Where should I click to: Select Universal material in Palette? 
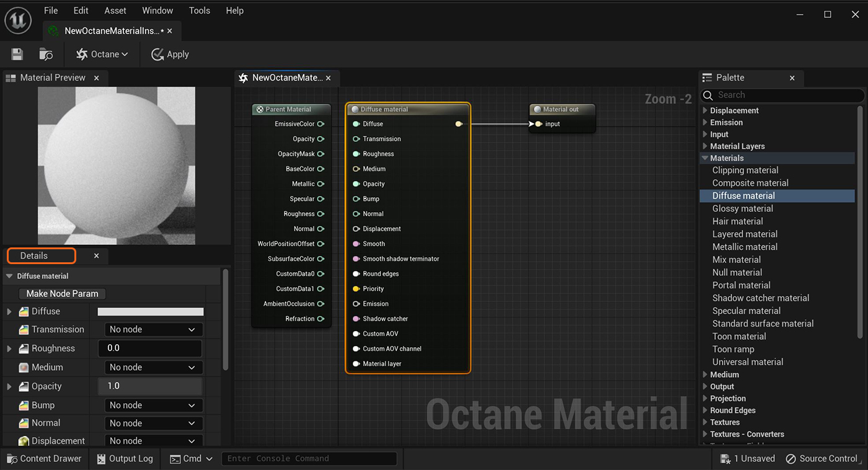pos(748,362)
